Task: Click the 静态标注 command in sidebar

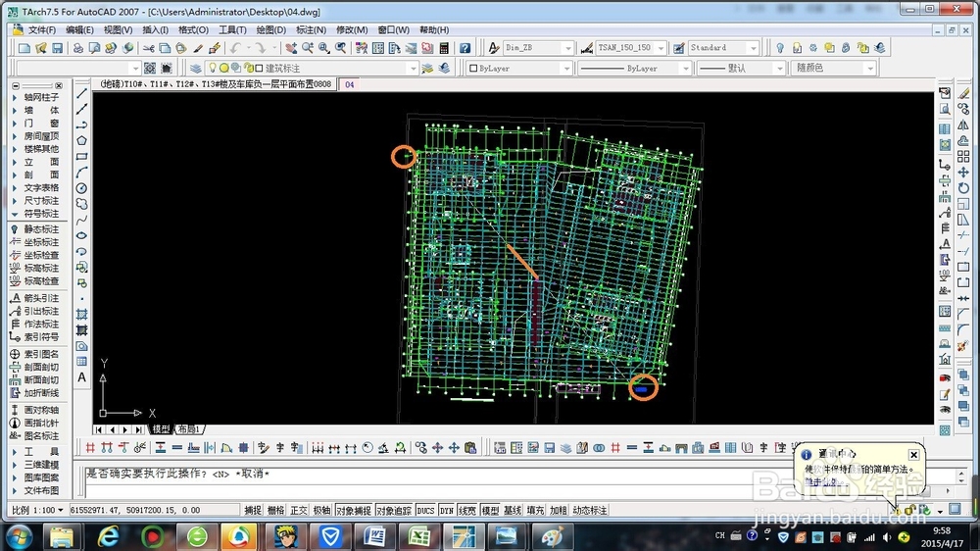Action: [40, 229]
